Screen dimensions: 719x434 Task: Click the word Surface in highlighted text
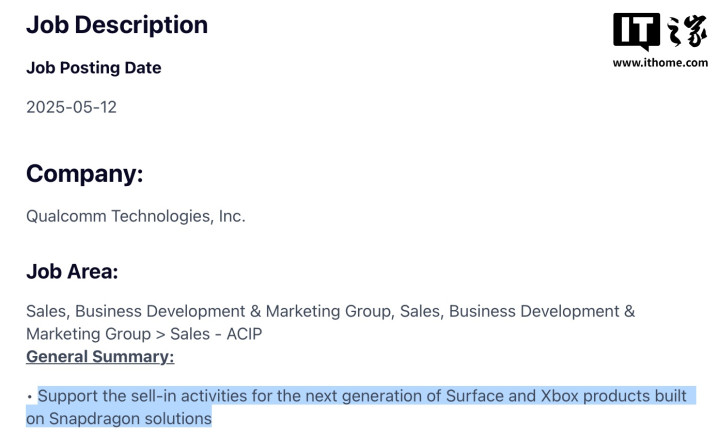pyautogui.click(x=475, y=396)
